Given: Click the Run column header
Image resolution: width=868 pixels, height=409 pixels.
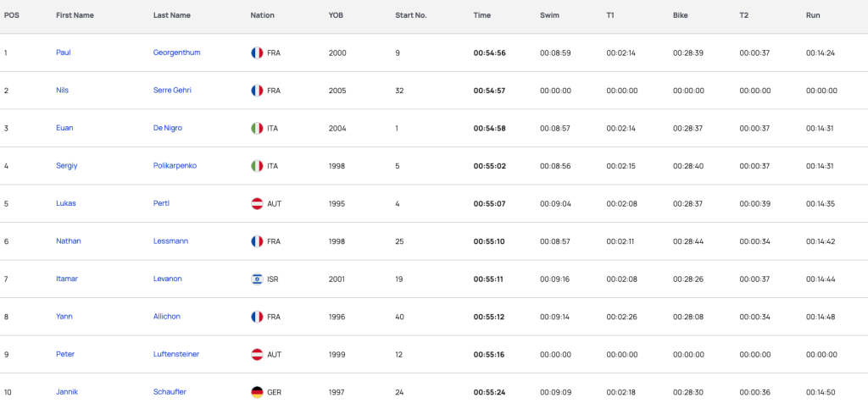Looking at the screenshot, I should (x=813, y=15).
